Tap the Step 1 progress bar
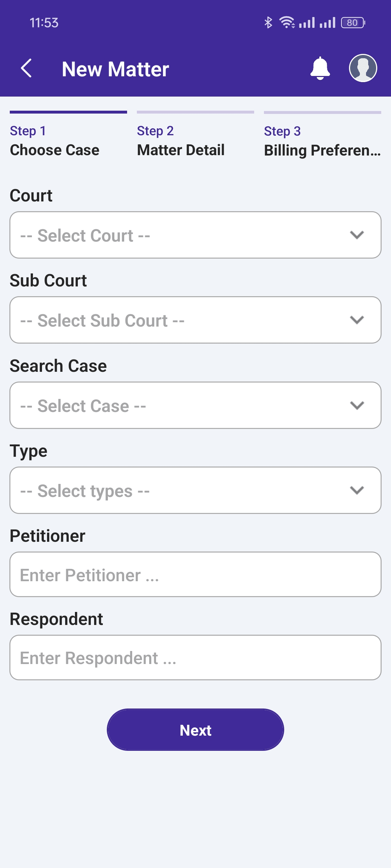 coord(68,112)
